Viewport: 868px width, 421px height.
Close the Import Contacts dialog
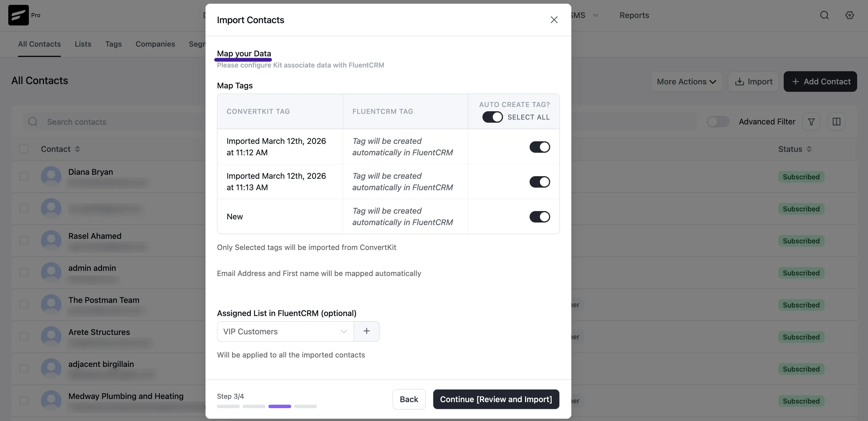pyautogui.click(x=554, y=20)
